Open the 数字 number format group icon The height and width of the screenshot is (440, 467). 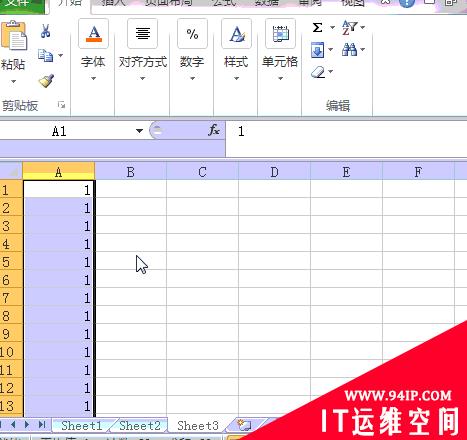coord(192,34)
